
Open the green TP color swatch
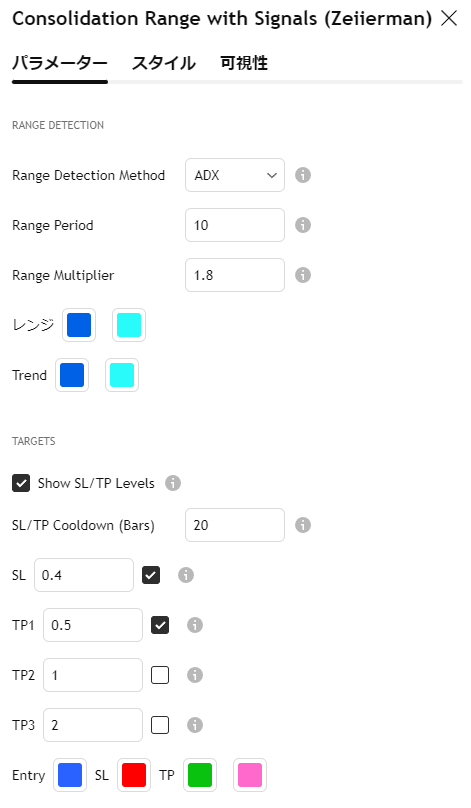[200, 775]
